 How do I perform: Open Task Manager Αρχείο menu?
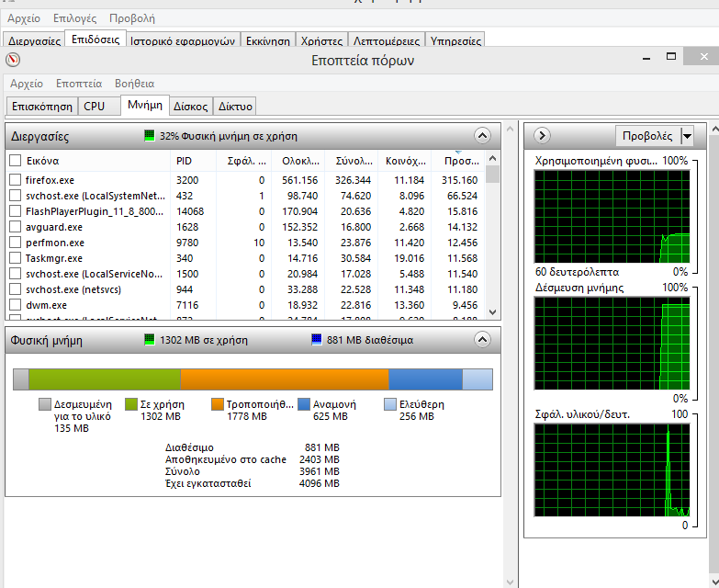[x=24, y=18]
